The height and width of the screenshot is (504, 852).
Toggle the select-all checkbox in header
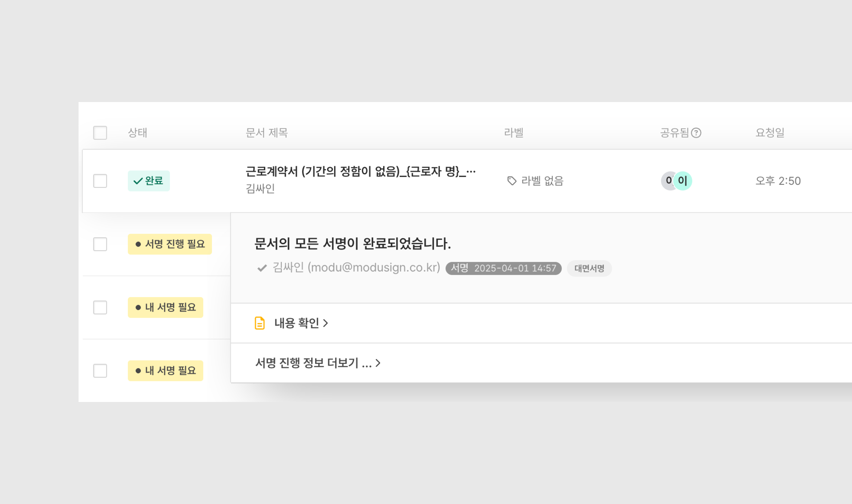(100, 133)
